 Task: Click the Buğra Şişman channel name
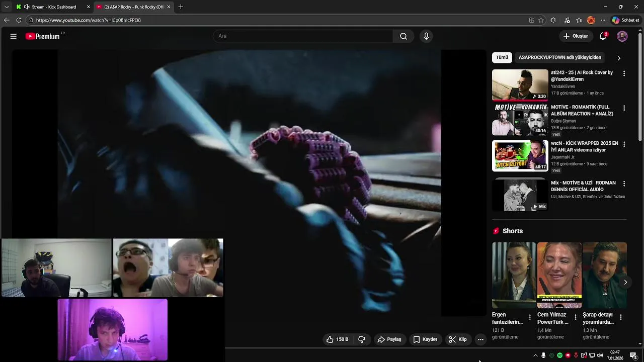click(563, 121)
